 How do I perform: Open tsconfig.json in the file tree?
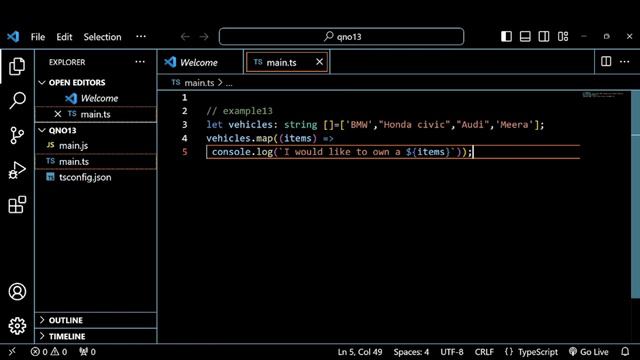[96, 177]
